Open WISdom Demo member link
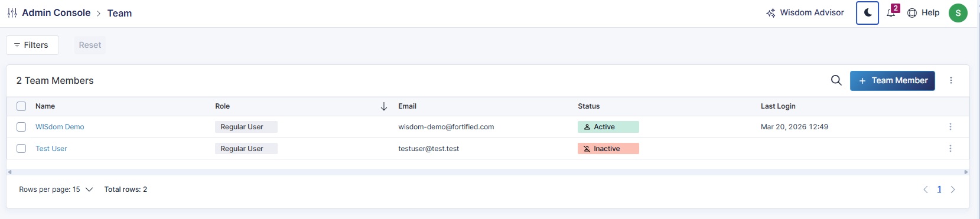 tap(60, 127)
